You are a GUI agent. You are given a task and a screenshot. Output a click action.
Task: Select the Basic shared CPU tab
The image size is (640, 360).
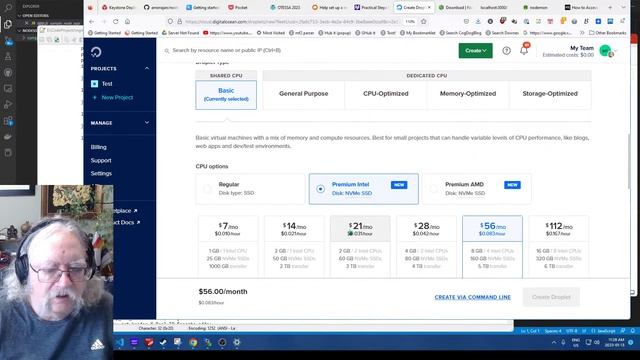pos(226,95)
